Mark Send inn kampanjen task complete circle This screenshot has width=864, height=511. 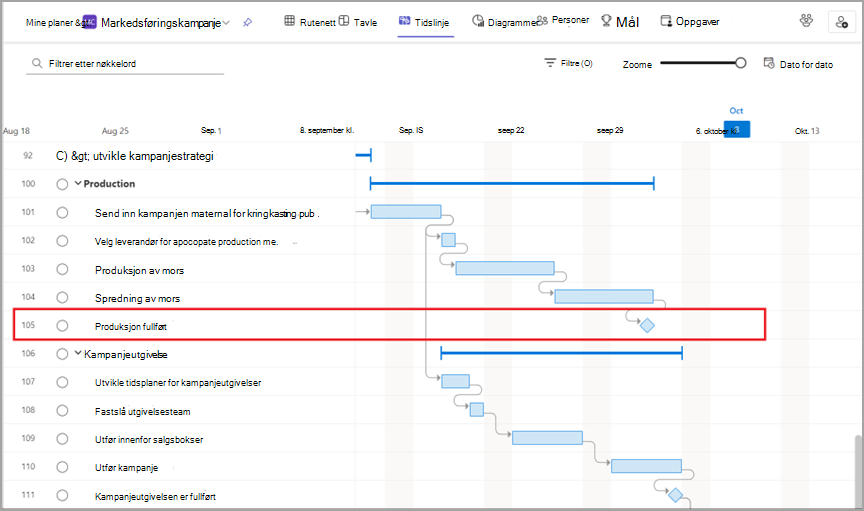62,213
